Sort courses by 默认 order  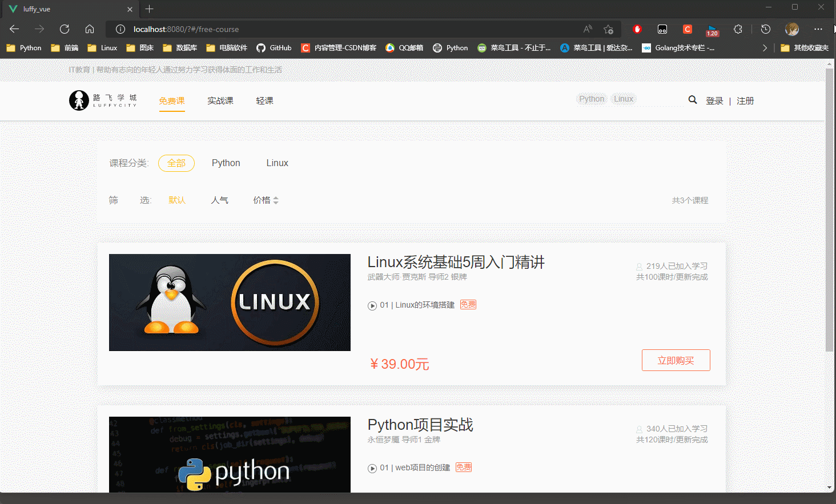point(177,200)
